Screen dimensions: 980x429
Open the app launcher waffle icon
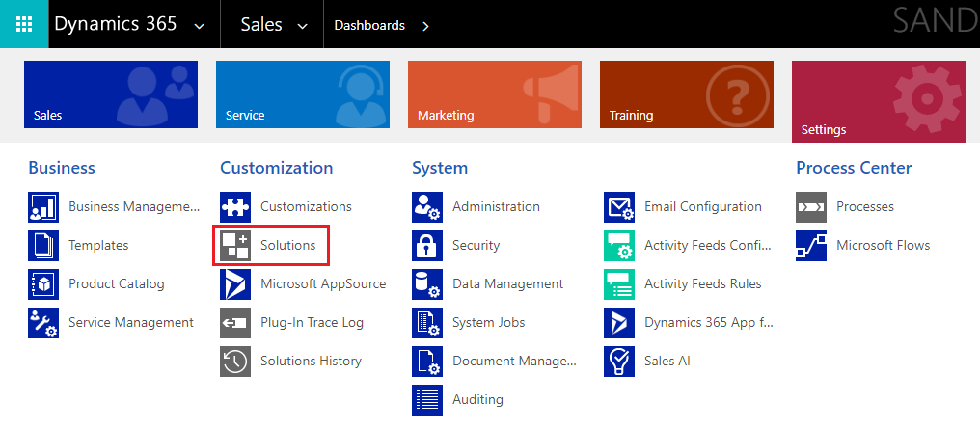24,24
